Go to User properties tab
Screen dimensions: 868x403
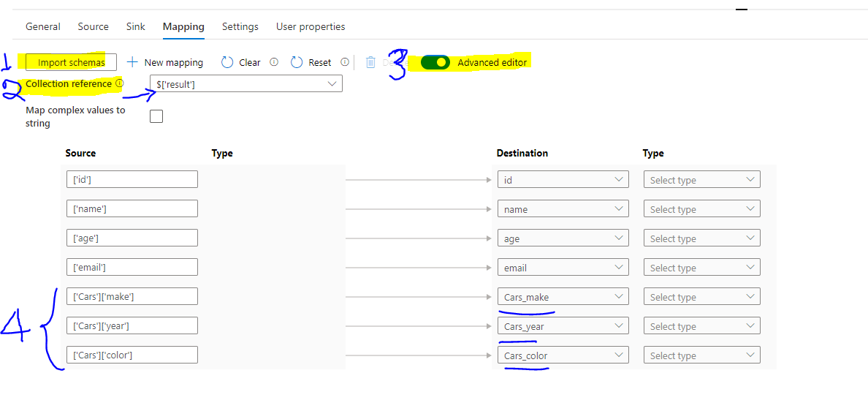pyautogui.click(x=311, y=26)
